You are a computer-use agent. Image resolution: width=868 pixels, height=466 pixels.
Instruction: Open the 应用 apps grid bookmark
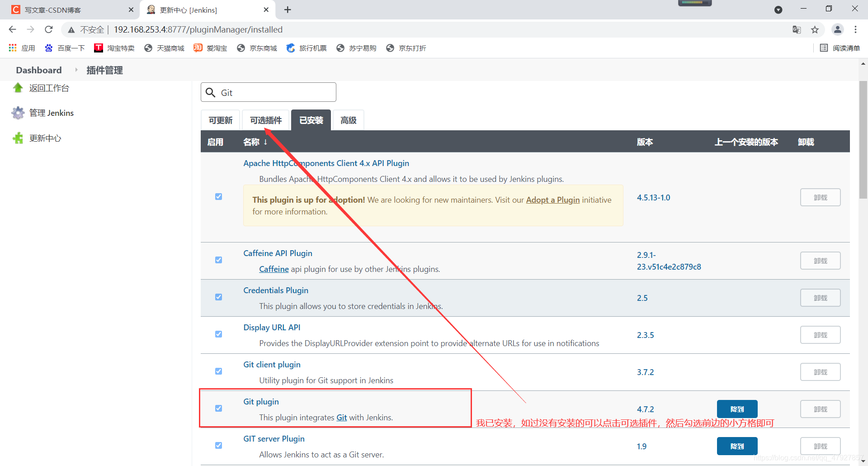pos(22,48)
